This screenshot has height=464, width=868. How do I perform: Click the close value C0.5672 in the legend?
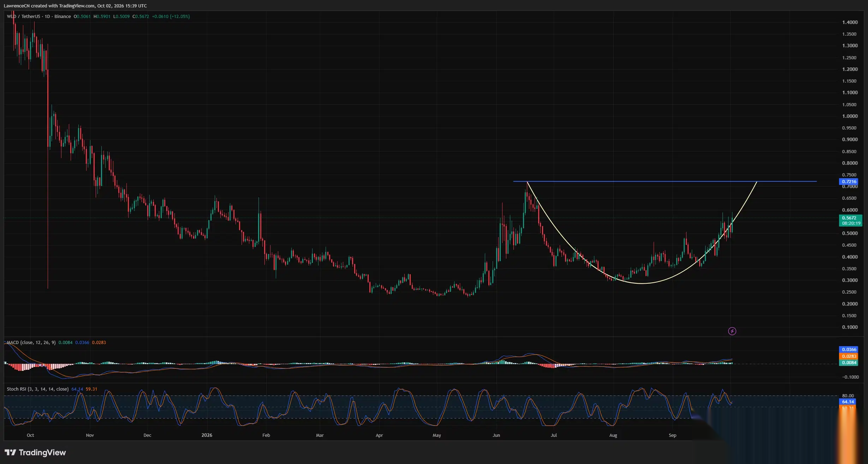click(141, 17)
